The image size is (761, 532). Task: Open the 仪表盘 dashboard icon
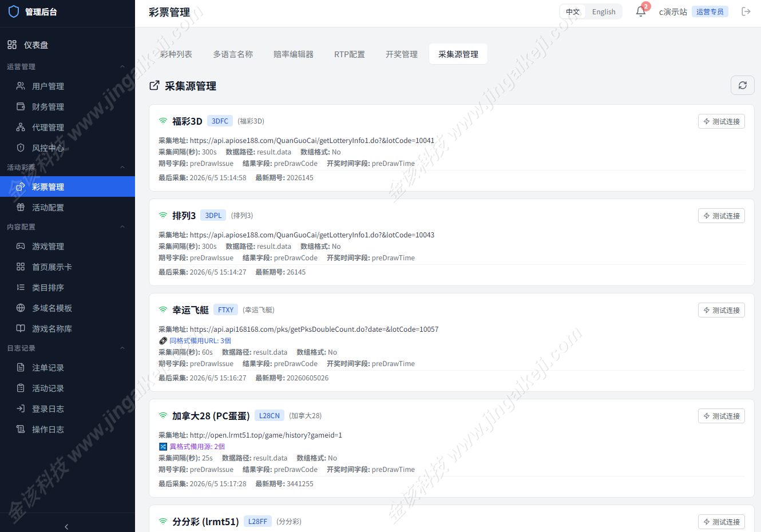[12, 45]
